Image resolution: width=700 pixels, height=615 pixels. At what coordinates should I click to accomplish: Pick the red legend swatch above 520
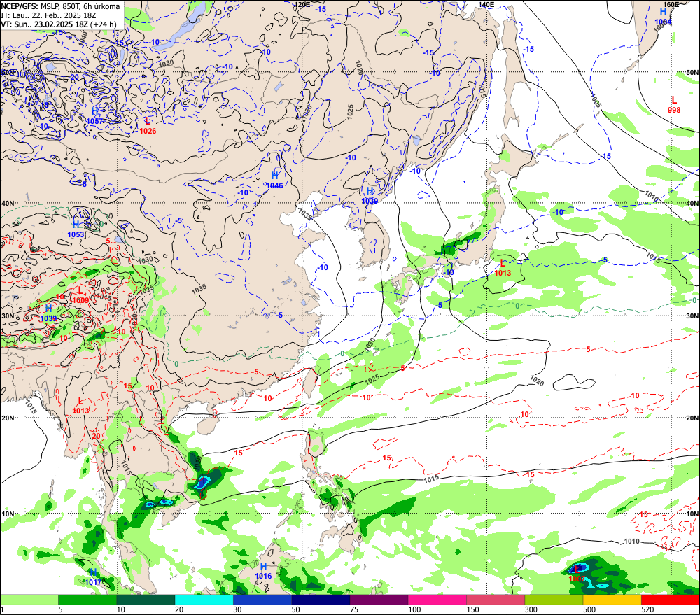671,600
